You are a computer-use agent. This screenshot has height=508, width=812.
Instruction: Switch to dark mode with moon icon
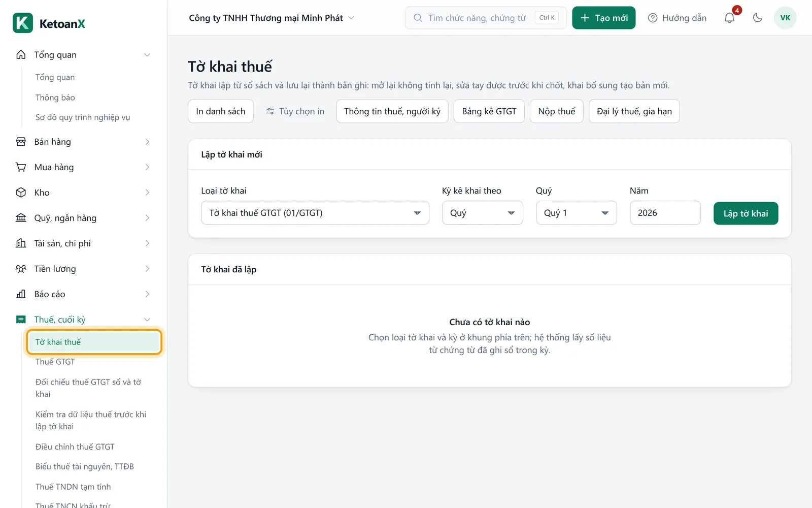(758, 18)
